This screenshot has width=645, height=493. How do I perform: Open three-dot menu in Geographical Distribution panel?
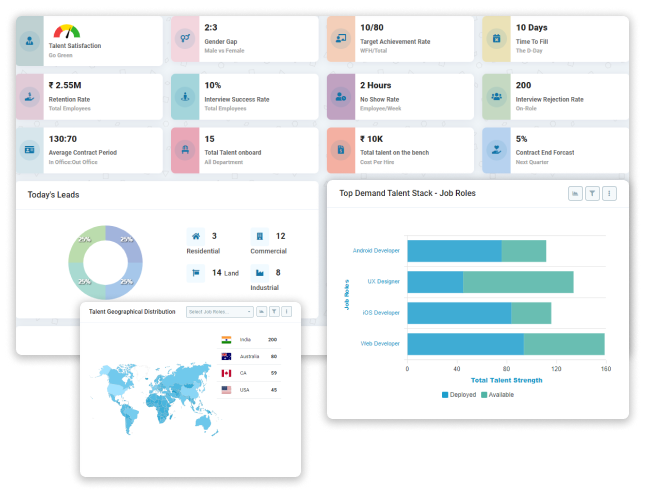click(287, 312)
